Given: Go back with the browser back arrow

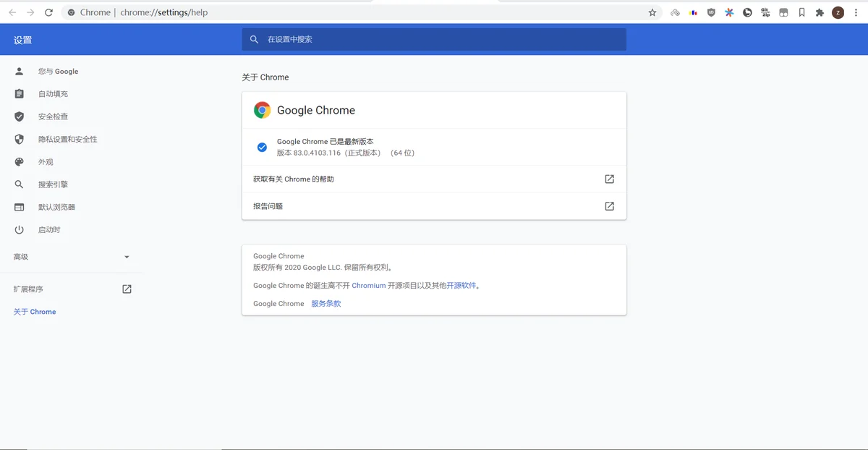Looking at the screenshot, I should coord(12,12).
